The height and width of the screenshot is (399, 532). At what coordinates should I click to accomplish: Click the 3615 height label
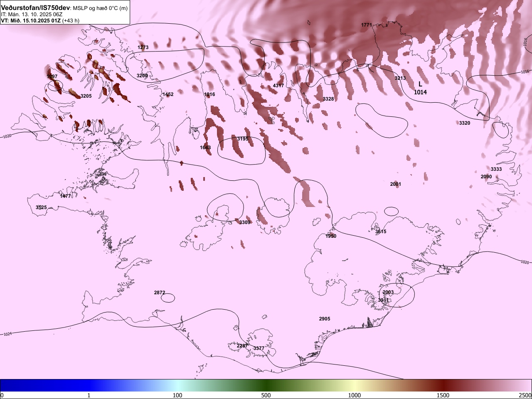click(x=381, y=232)
